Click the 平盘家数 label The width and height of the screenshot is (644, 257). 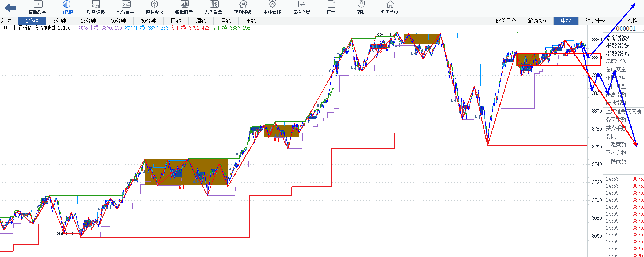click(616, 153)
